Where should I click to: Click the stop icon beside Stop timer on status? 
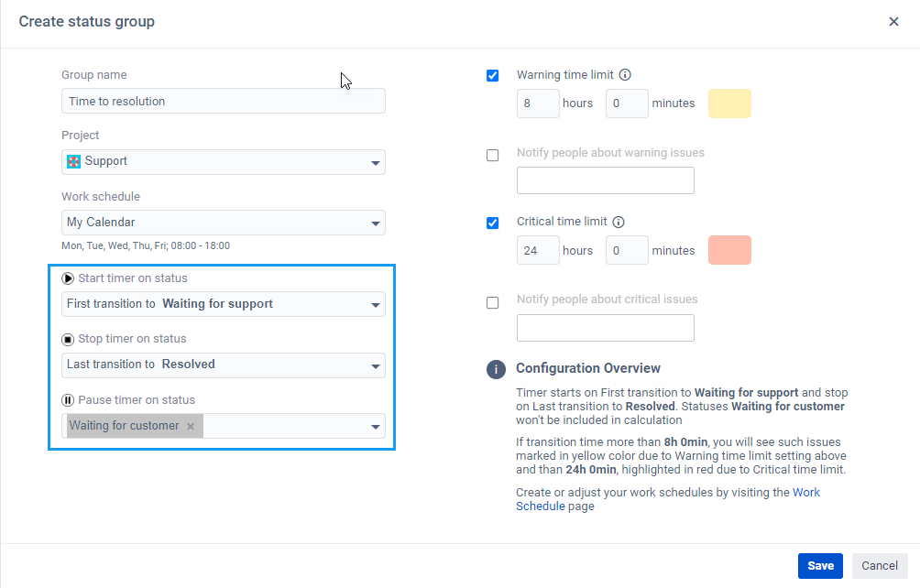coord(68,340)
